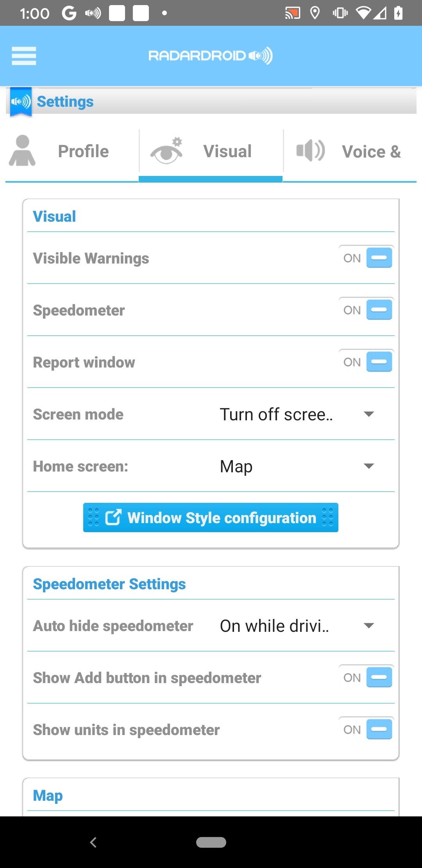Tap the Radardroid logo in header
The width and height of the screenshot is (422, 868).
[x=211, y=56]
